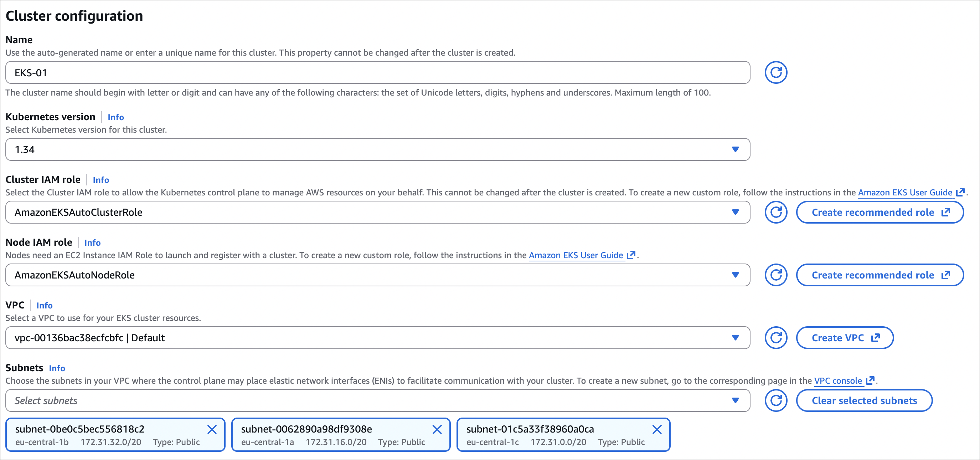Click Create recommended role for Node IAM

(880, 275)
